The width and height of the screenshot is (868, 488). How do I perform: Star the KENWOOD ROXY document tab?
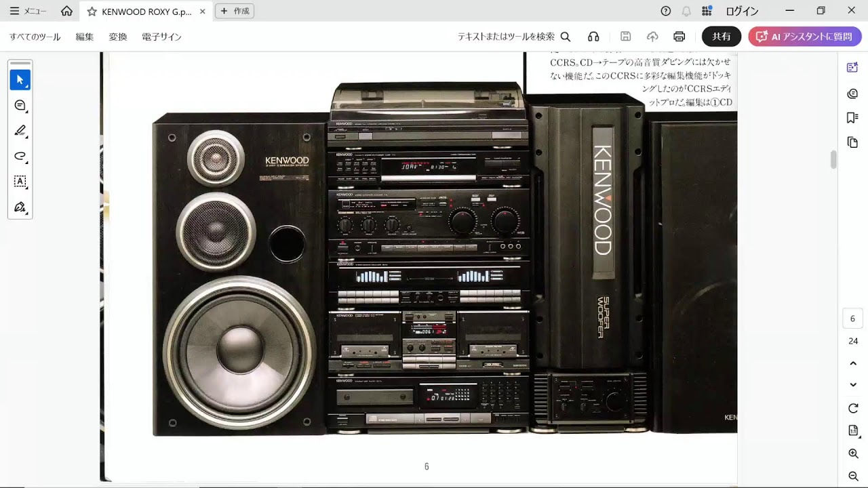pos(92,12)
